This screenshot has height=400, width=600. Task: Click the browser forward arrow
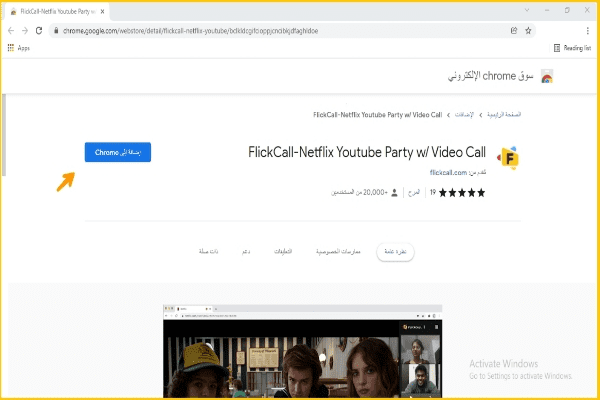click(x=25, y=31)
